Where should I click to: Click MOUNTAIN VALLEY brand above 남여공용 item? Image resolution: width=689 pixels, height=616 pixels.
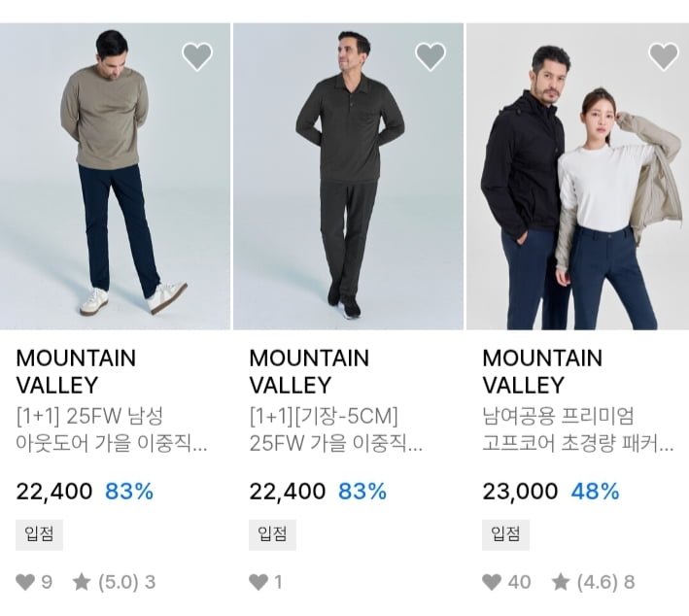pyautogui.click(x=542, y=371)
